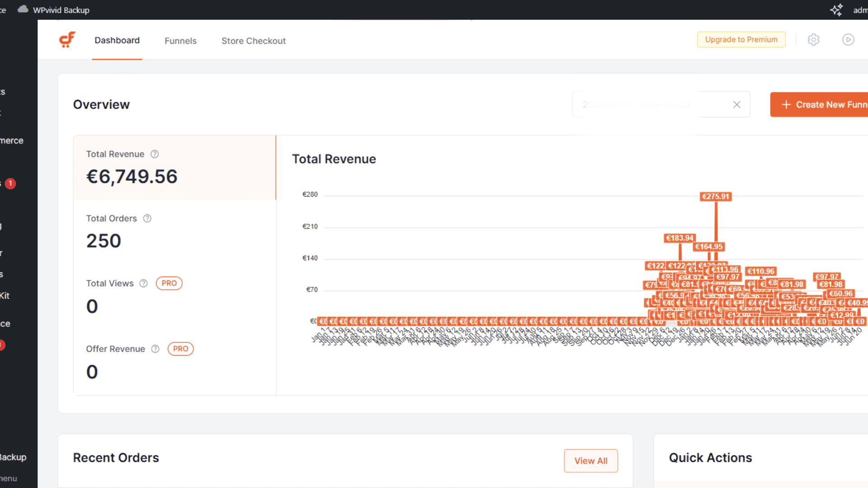This screenshot has height=488, width=868.
Task: Select the Dashboard tab
Action: click(x=117, y=40)
